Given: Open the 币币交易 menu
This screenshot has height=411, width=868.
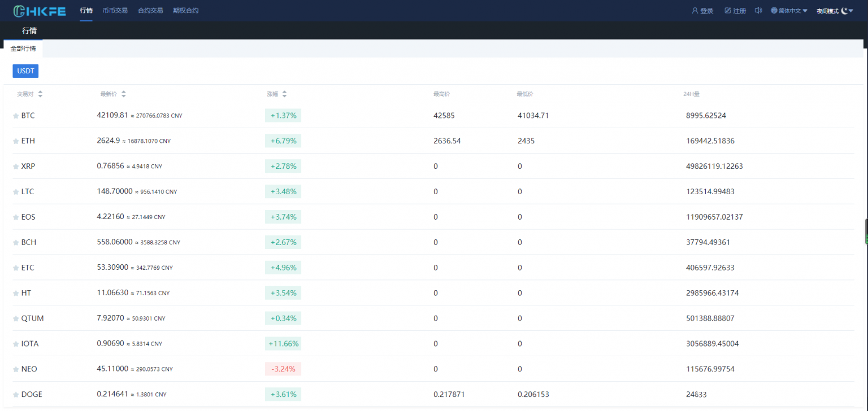Looking at the screenshot, I should 115,11.
